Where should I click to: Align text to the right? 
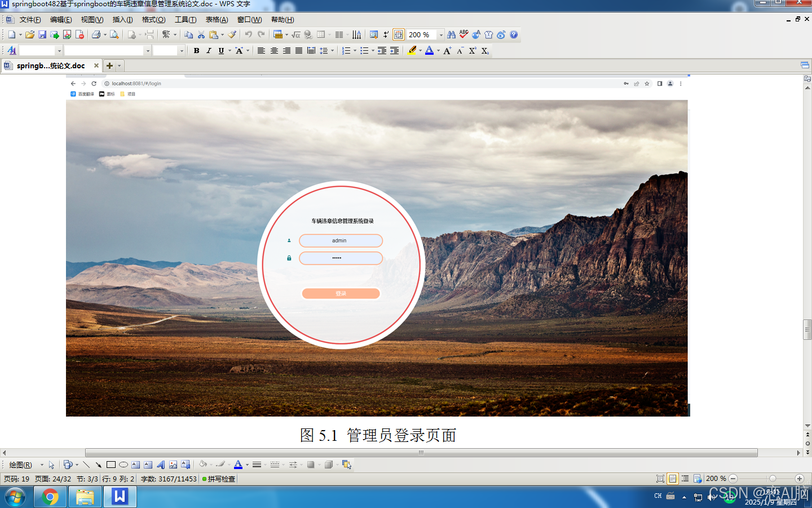[286, 50]
